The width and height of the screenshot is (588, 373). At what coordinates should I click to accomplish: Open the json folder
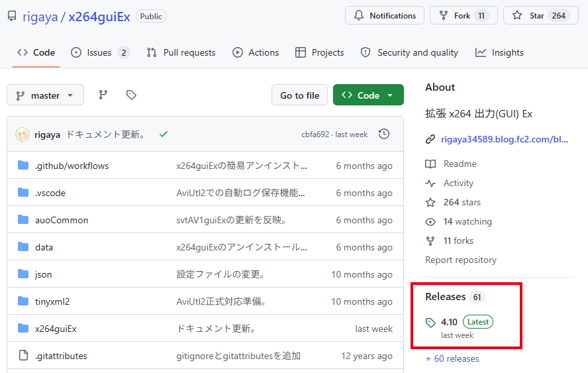coord(44,274)
